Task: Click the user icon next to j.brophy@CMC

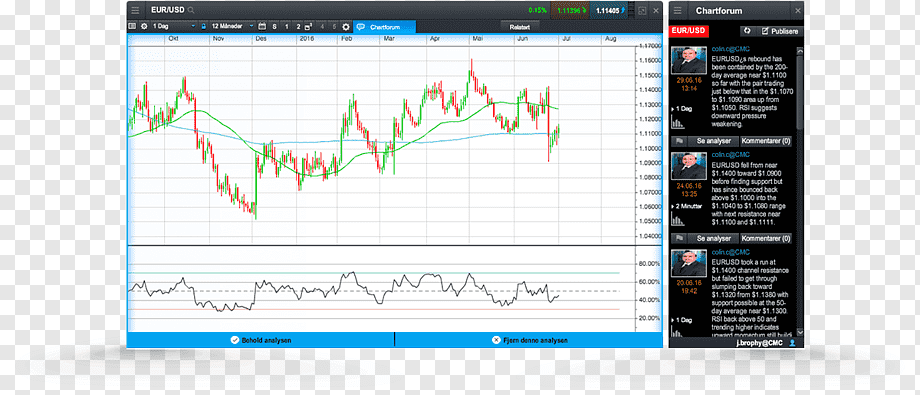Action: (792, 342)
